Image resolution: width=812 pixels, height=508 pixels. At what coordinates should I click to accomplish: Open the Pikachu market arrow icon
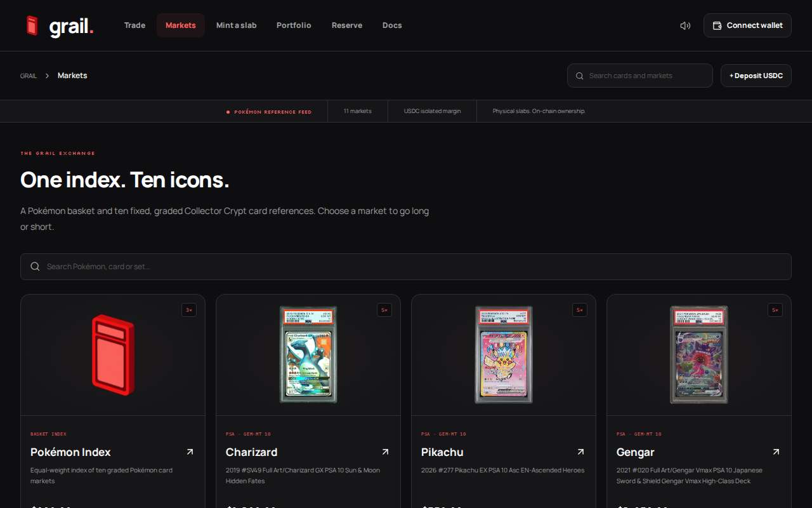click(x=580, y=452)
